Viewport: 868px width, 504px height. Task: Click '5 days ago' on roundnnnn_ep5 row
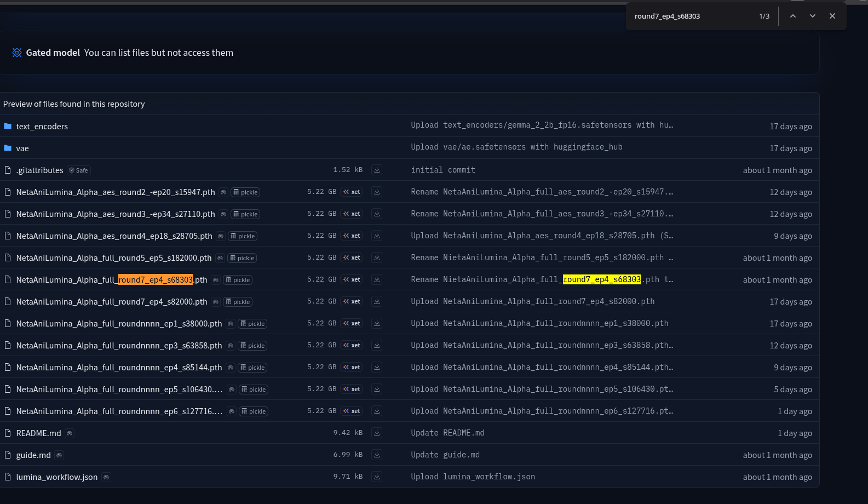(x=793, y=390)
